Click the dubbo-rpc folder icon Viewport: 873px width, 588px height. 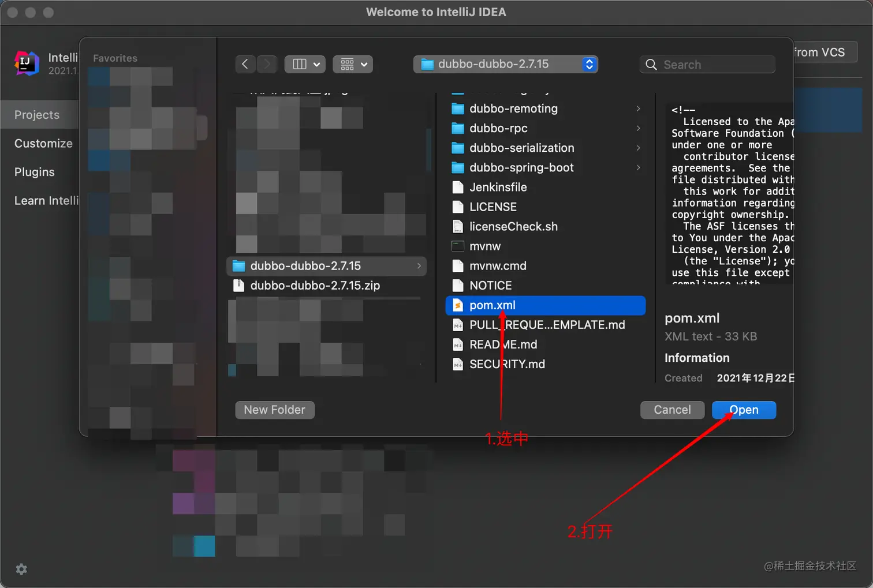pos(458,128)
